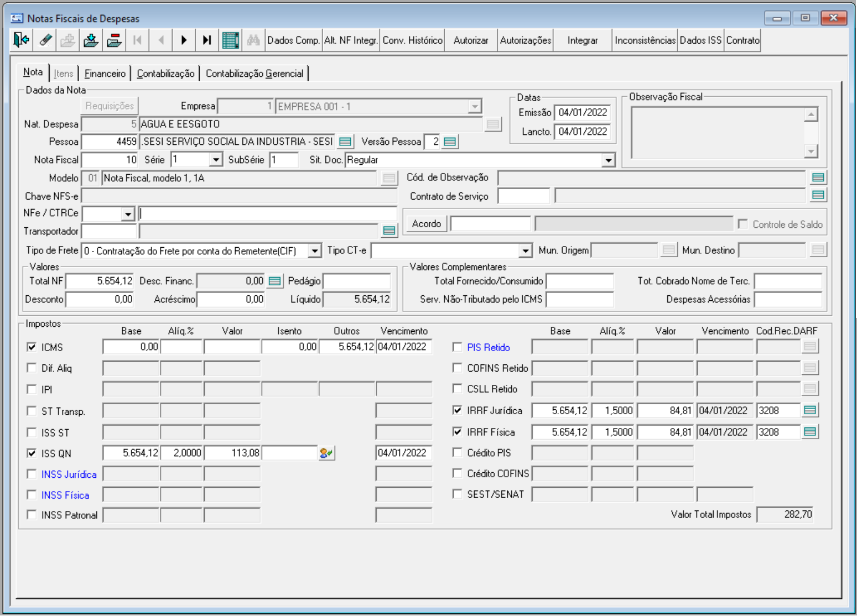
Task: Click the Emissão date field
Action: pyautogui.click(x=583, y=113)
